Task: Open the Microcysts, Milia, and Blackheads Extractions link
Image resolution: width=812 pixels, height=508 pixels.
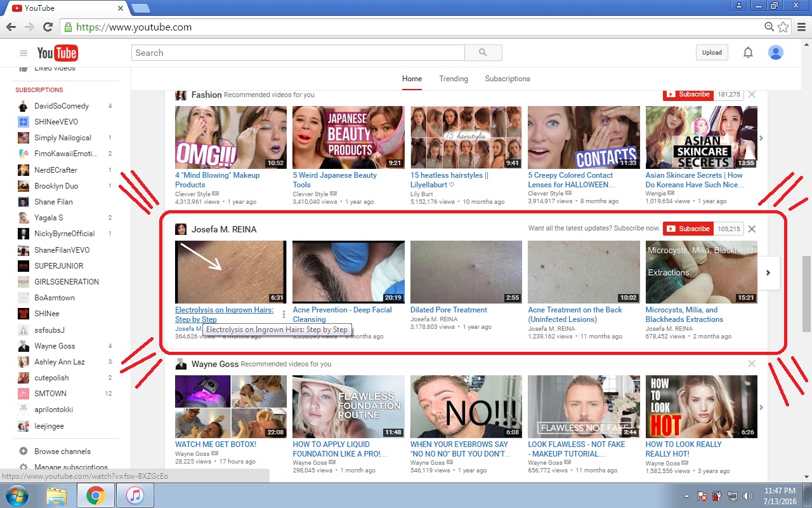Action: (684, 314)
